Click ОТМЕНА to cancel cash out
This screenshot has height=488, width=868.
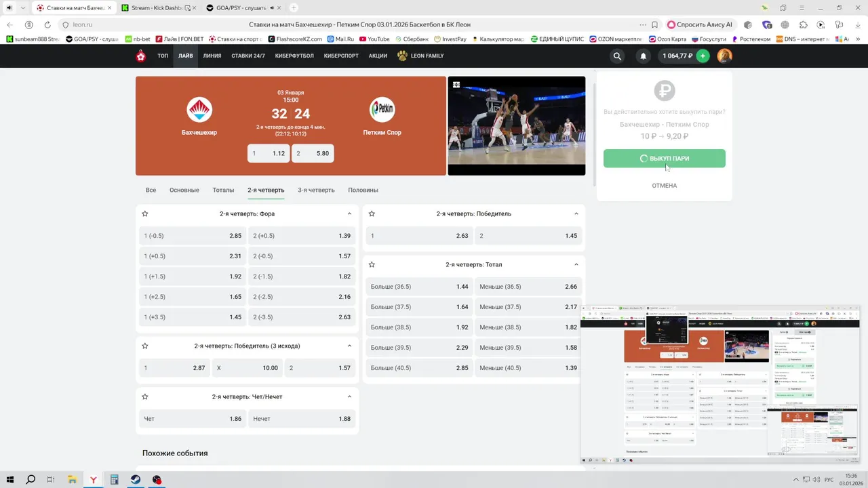pyautogui.click(x=665, y=186)
